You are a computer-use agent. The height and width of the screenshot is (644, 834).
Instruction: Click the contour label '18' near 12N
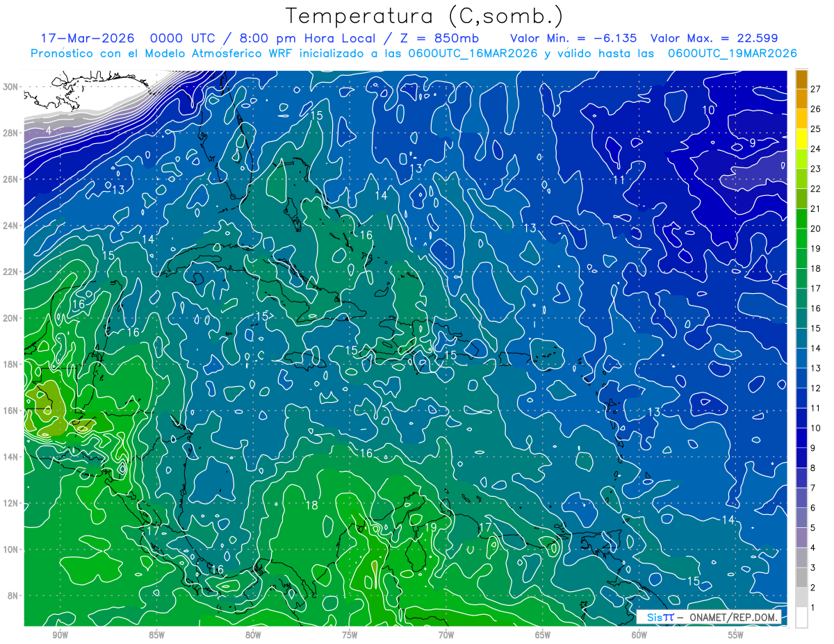pos(312,505)
